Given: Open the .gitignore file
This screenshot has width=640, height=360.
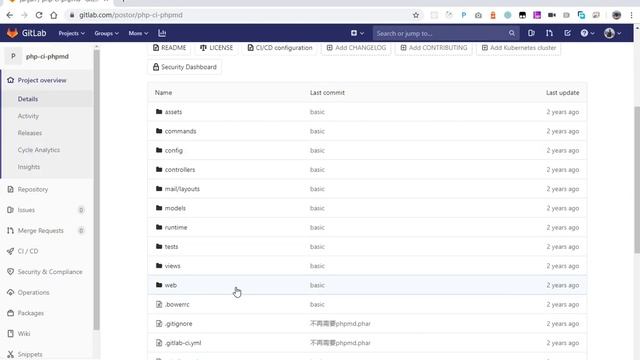Looking at the screenshot, I should click(x=178, y=324).
